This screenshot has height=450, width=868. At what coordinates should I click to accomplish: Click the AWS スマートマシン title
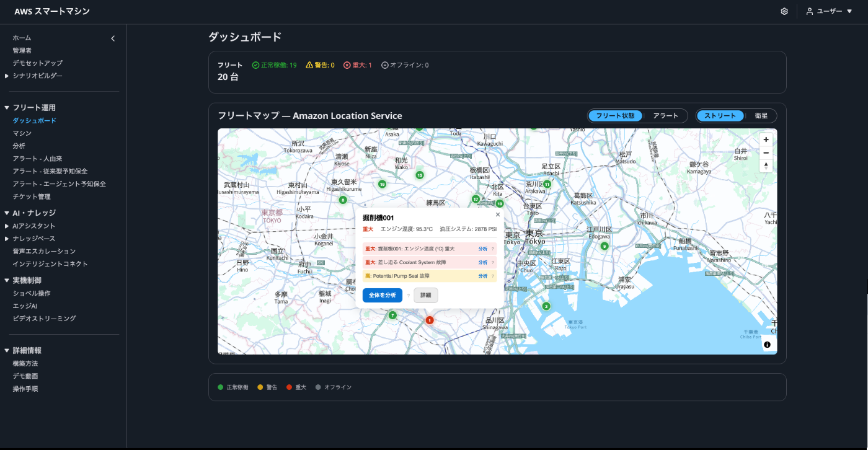[52, 11]
